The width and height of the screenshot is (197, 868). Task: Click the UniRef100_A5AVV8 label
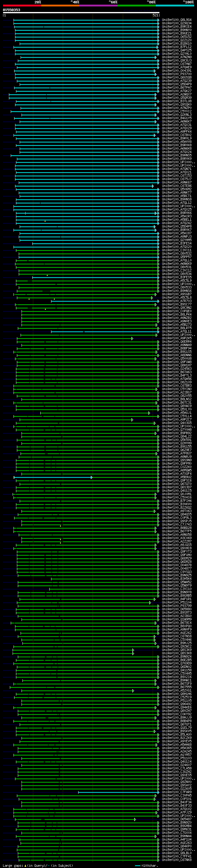177,142
